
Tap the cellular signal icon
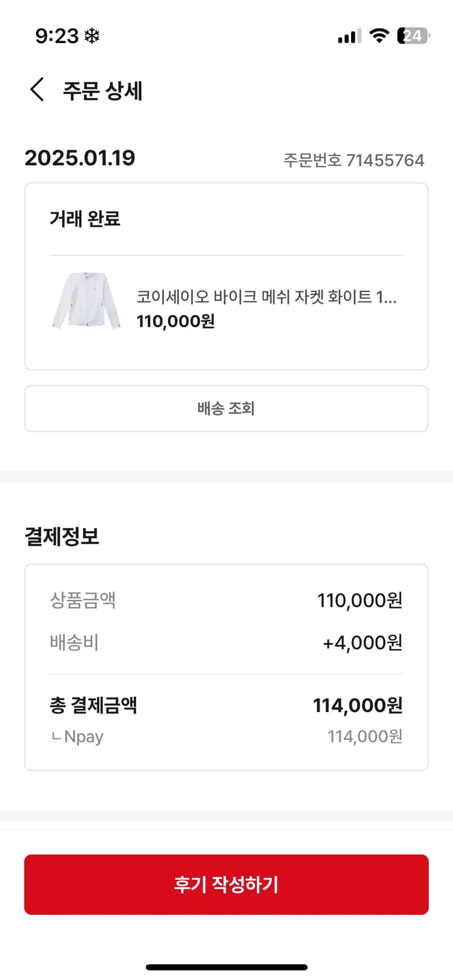tap(347, 36)
